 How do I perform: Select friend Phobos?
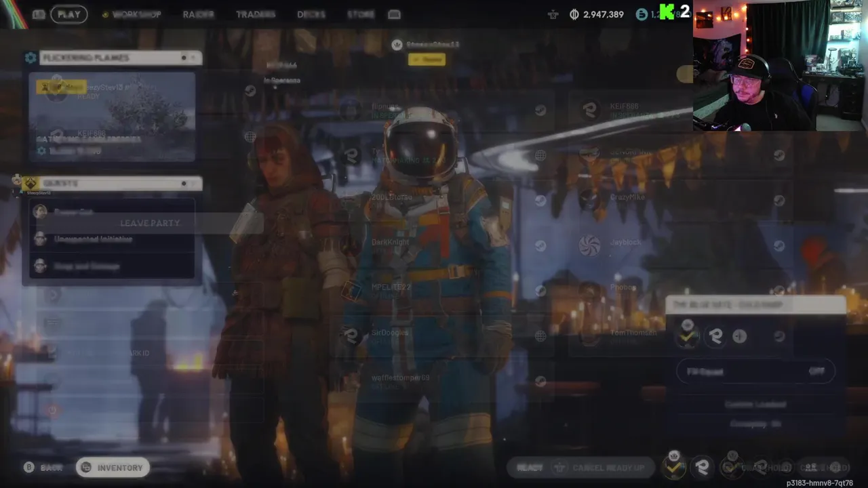[x=680, y=291]
